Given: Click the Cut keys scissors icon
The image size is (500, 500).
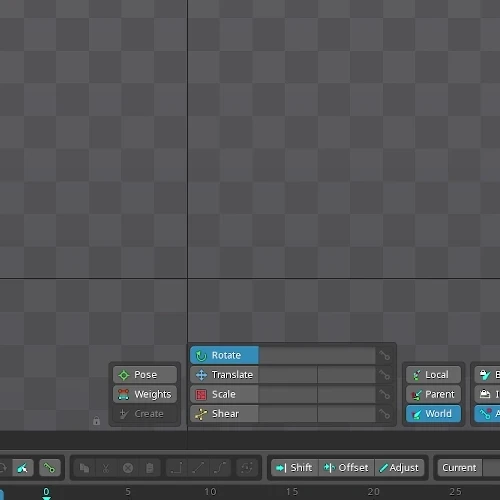Looking at the screenshot, I should coord(106,468).
